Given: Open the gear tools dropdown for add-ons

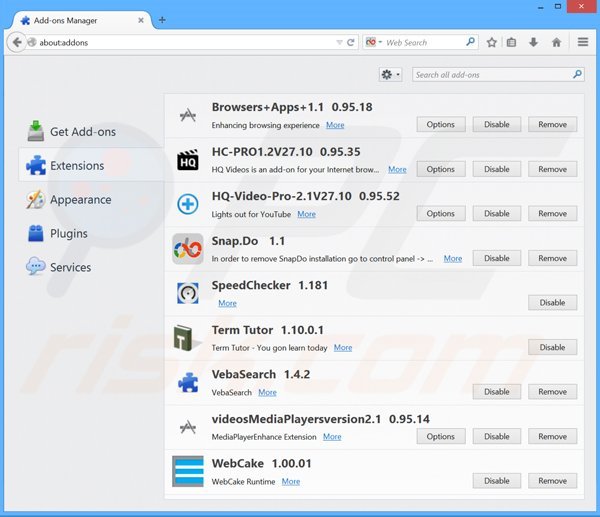Looking at the screenshot, I should (x=390, y=75).
